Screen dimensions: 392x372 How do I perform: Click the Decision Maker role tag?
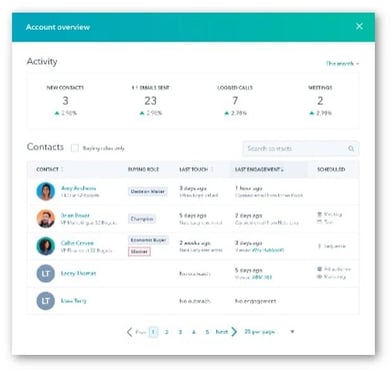coord(148,191)
